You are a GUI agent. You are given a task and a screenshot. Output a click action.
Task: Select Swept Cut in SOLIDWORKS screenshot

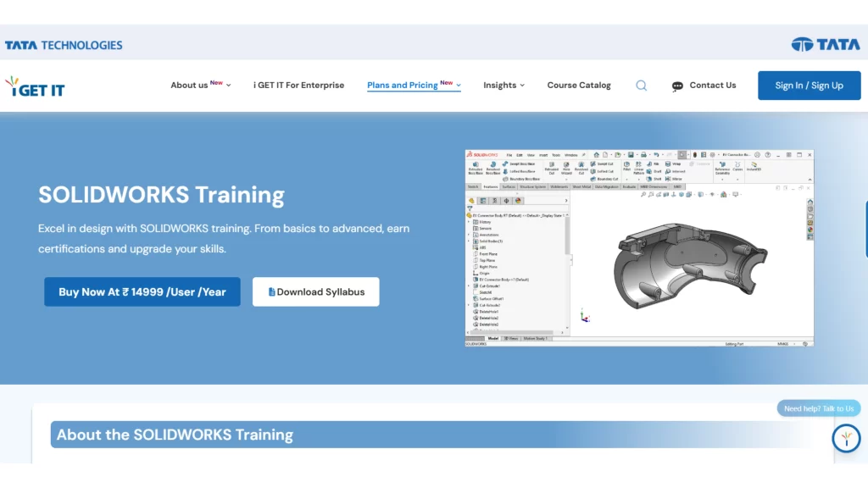[602, 164]
